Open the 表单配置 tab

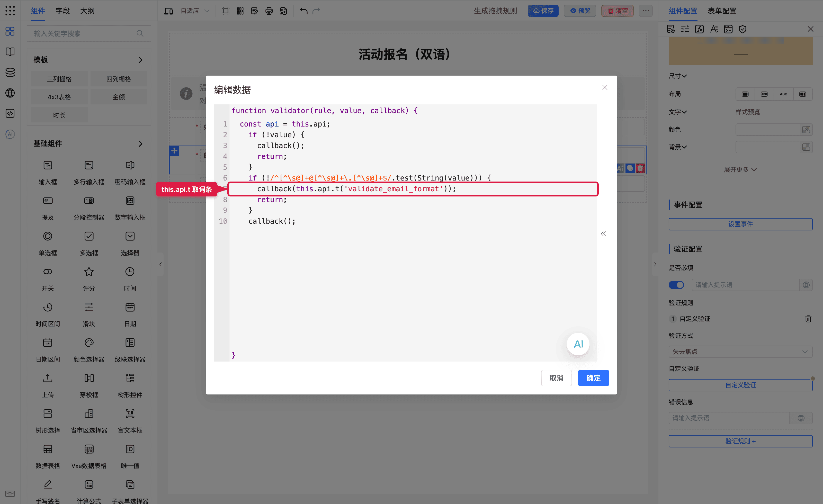point(722,11)
